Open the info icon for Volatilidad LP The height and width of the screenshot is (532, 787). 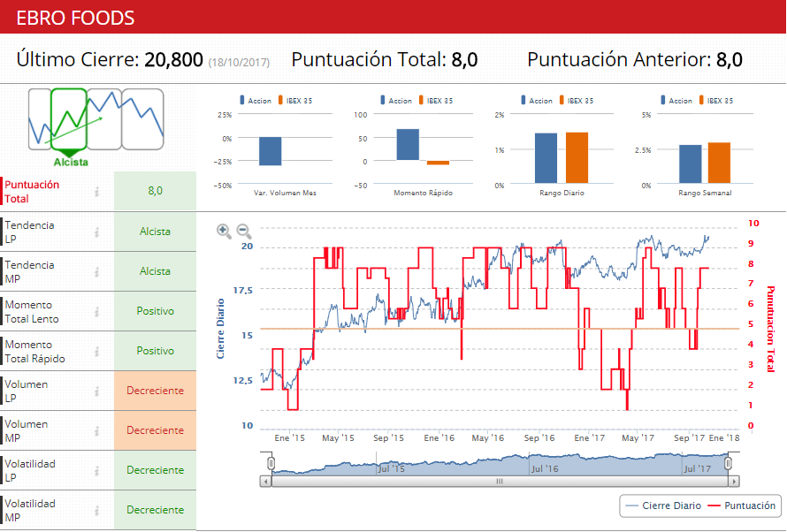pyautogui.click(x=97, y=471)
